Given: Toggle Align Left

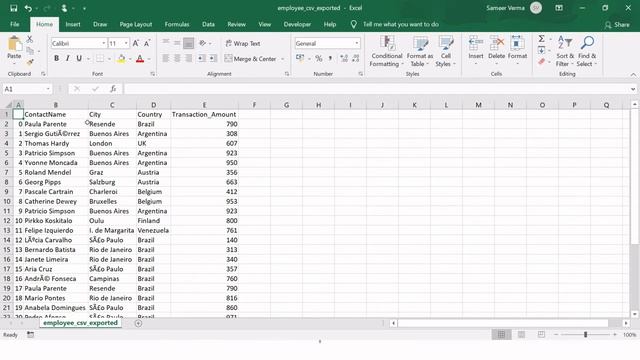Looking at the screenshot, I should coord(166,58).
